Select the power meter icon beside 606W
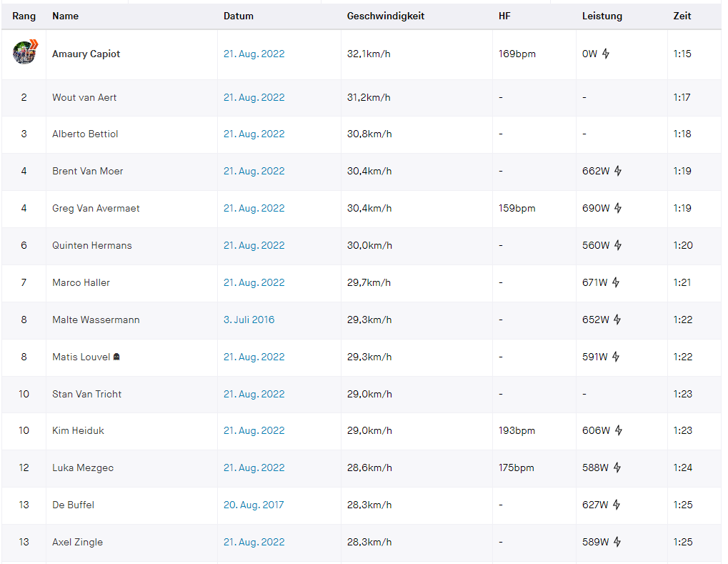 (x=619, y=430)
